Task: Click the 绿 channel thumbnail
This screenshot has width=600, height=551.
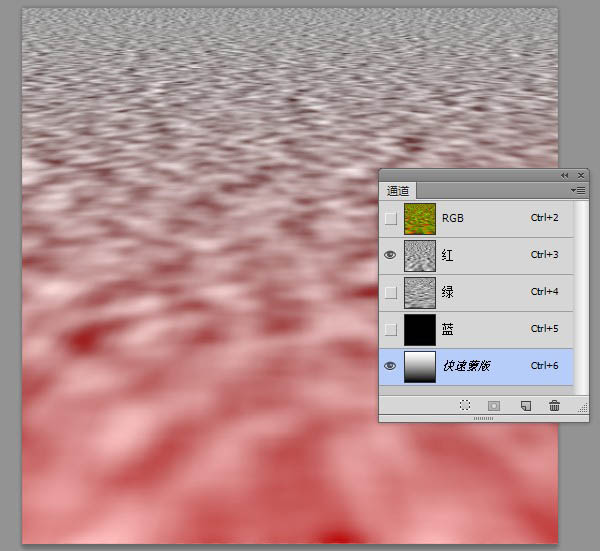Action: (418, 292)
